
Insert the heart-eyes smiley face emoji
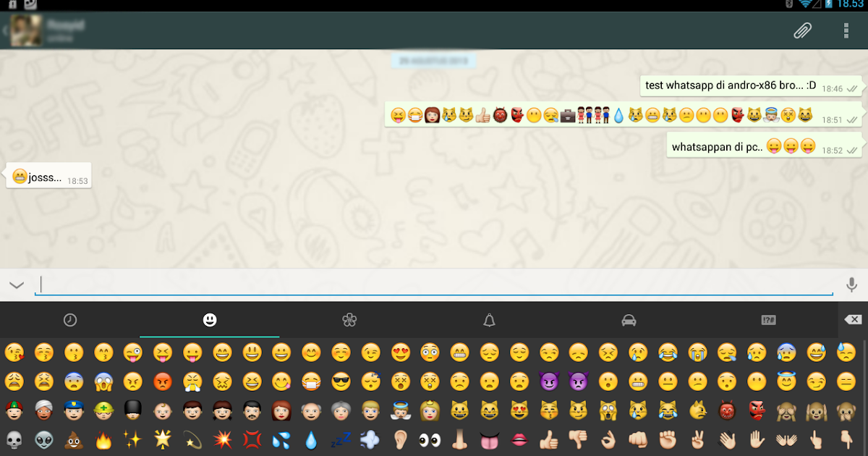399,352
